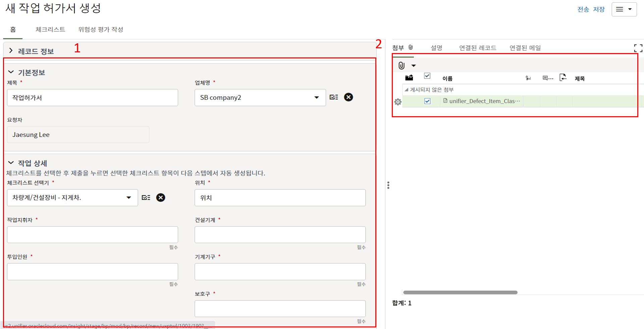Viewport: 644px width, 329px height.
Task: Open the picker list icon next to 체크리스트 선택기
Action: coord(146,198)
